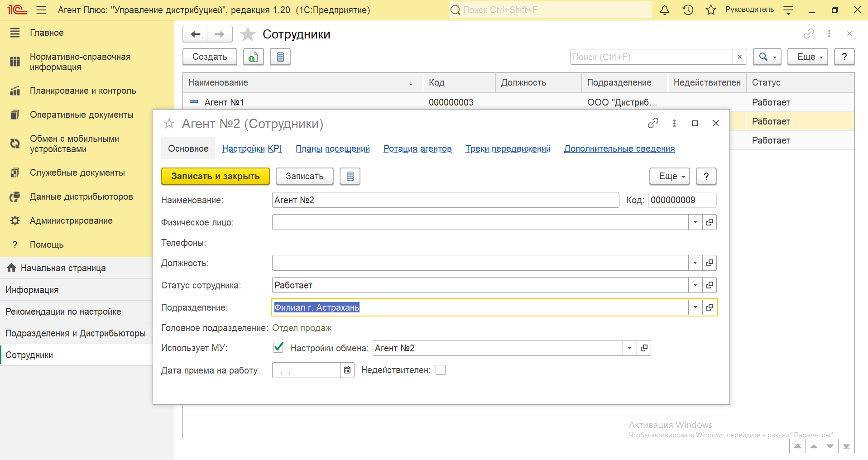Mark Агент №2 form as favorite
The height and width of the screenshot is (460, 868).
point(169,123)
